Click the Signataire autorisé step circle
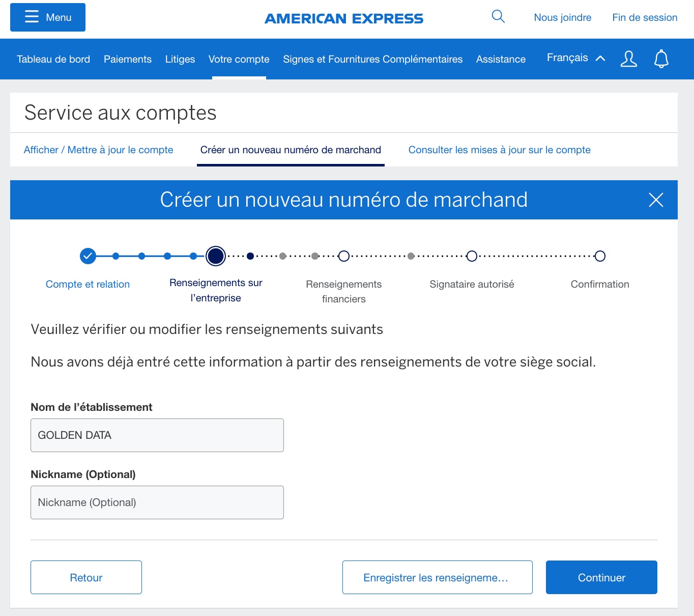 (x=472, y=256)
